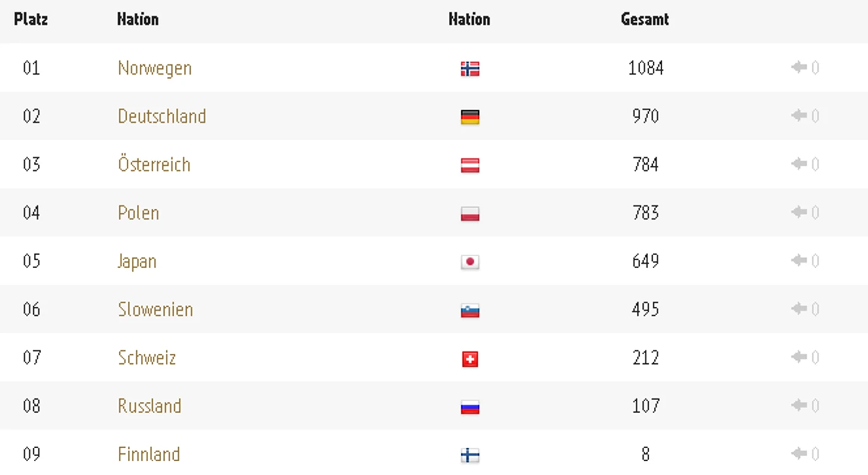868x475 pixels.
Task: Select the Austrian flag icon
Action: (470, 165)
